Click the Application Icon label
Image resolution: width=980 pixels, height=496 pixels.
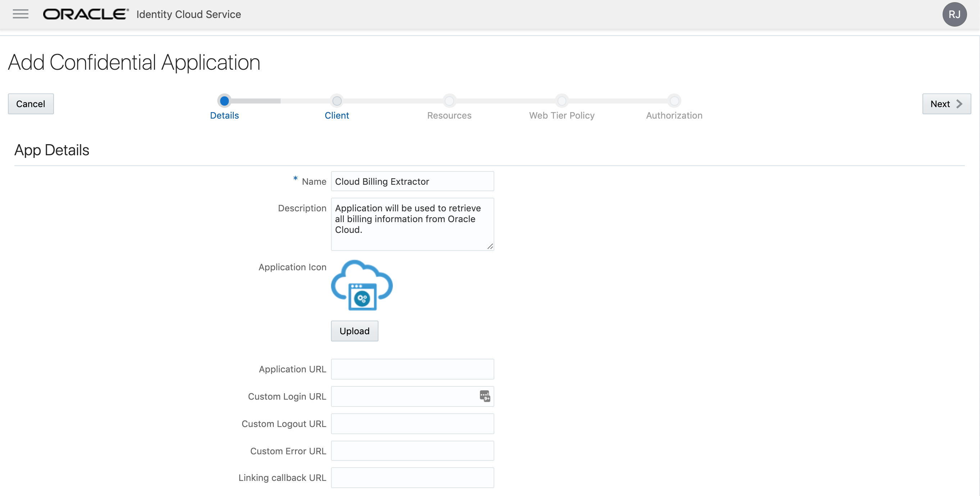pos(292,267)
